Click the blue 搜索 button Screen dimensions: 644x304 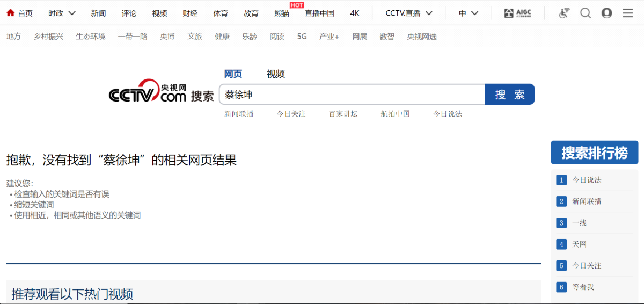tap(510, 95)
